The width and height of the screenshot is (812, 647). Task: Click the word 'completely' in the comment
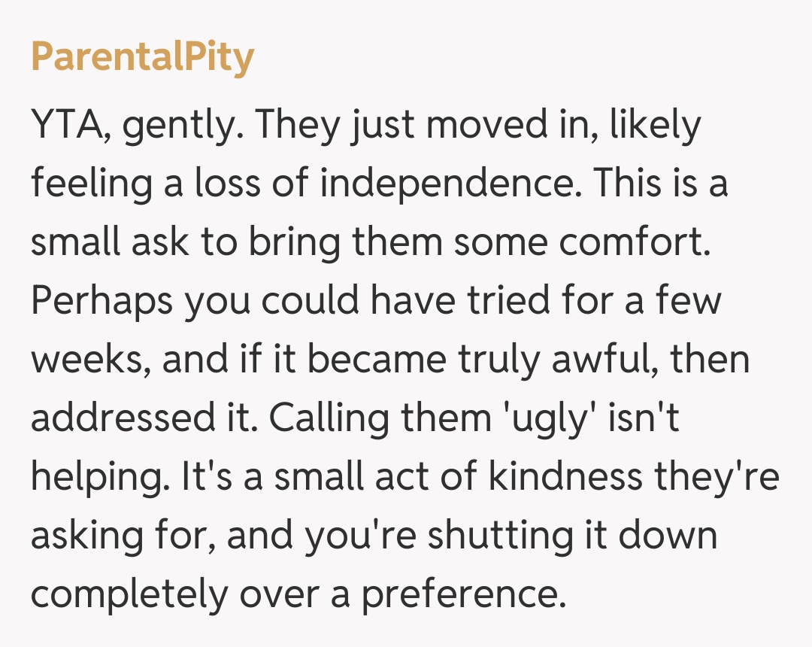[x=129, y=595]
